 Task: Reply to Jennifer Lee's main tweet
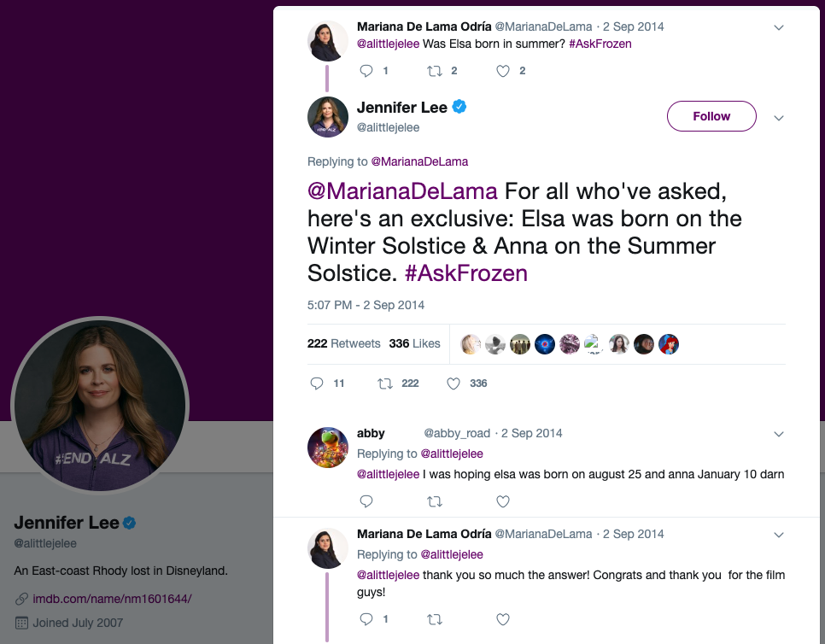(317, 383)
